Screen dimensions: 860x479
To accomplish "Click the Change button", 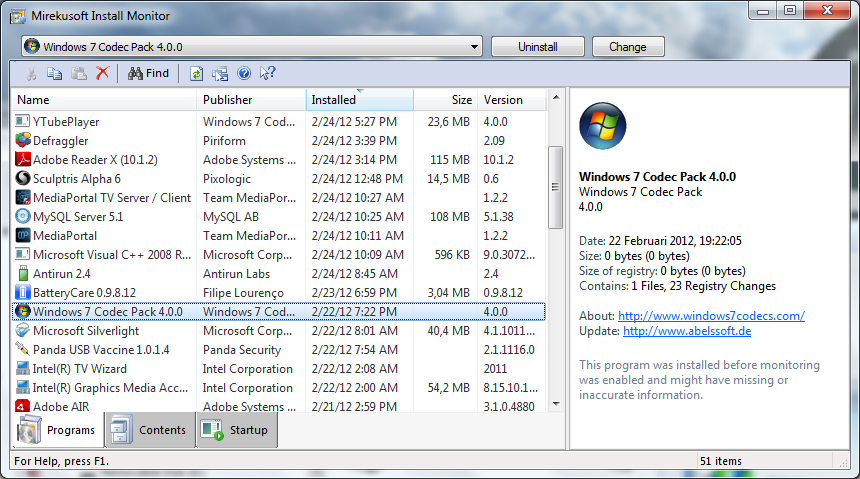I will pyautogui.click(x=628, y=47).
